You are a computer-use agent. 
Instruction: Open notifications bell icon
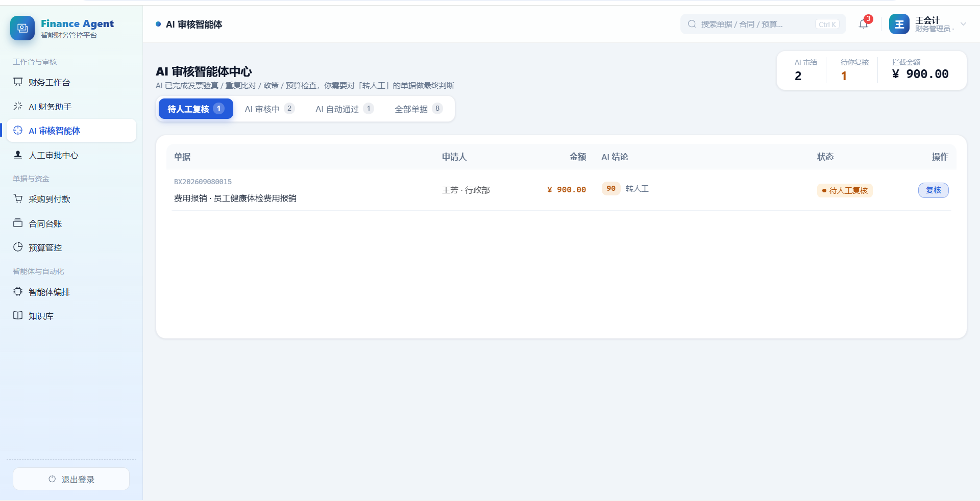point(863,24)
